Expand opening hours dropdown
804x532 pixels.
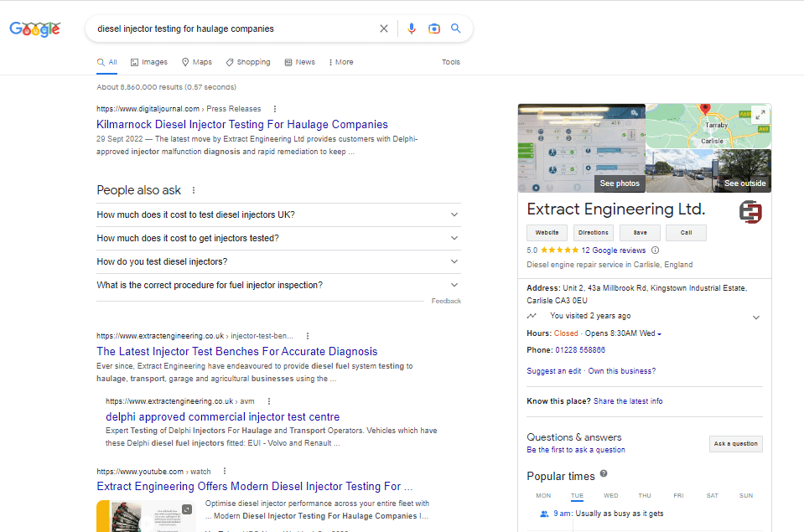point(660,333)
